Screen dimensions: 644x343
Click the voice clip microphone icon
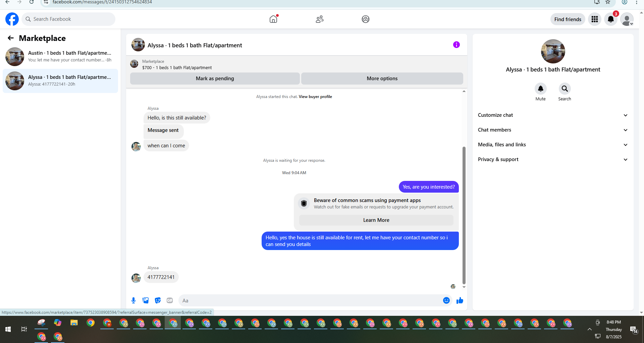133,300
